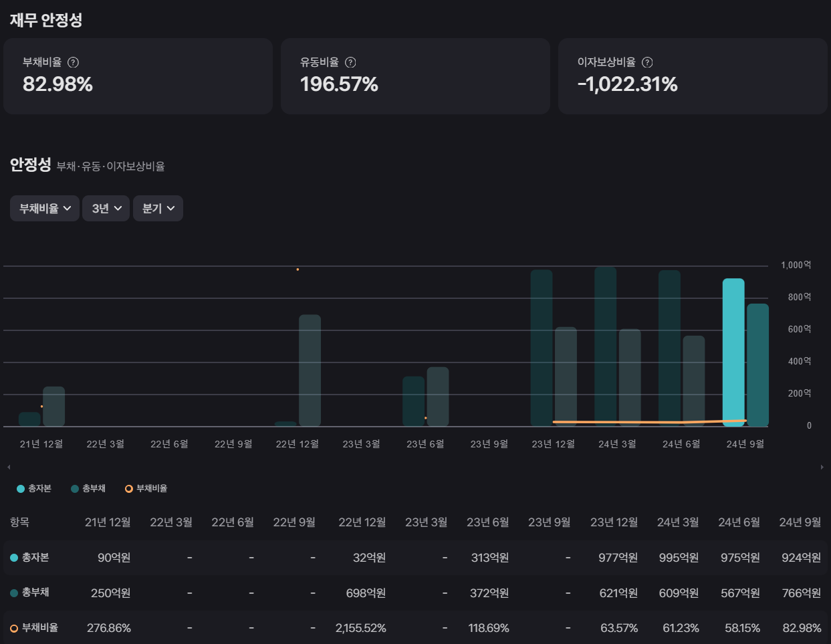Open help icon next to 부채비율

[x=74, y=62]
